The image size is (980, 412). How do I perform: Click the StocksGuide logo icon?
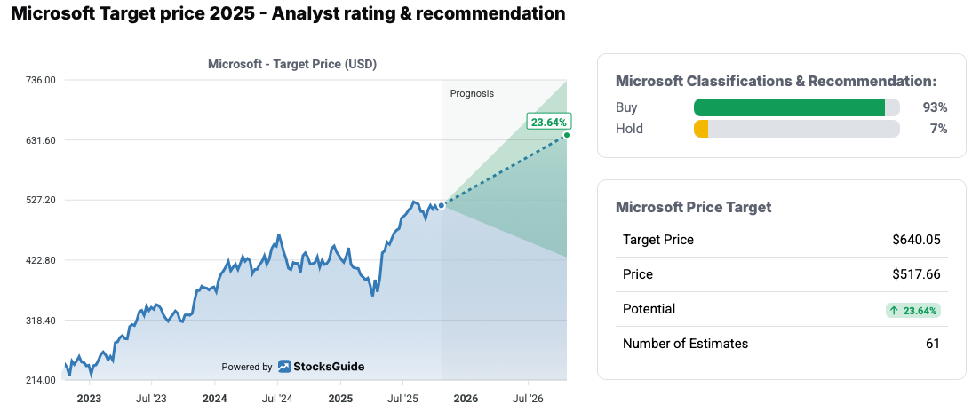[284, 367]
